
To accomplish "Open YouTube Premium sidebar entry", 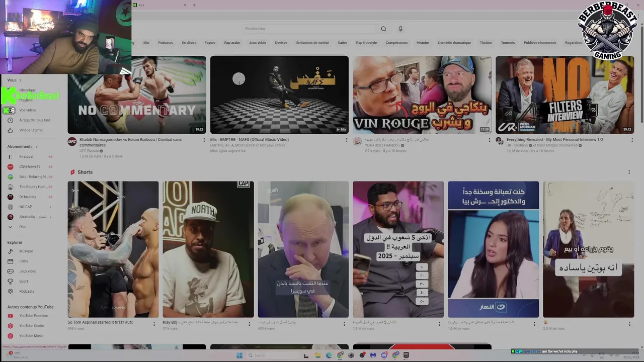I will (33, 316).
